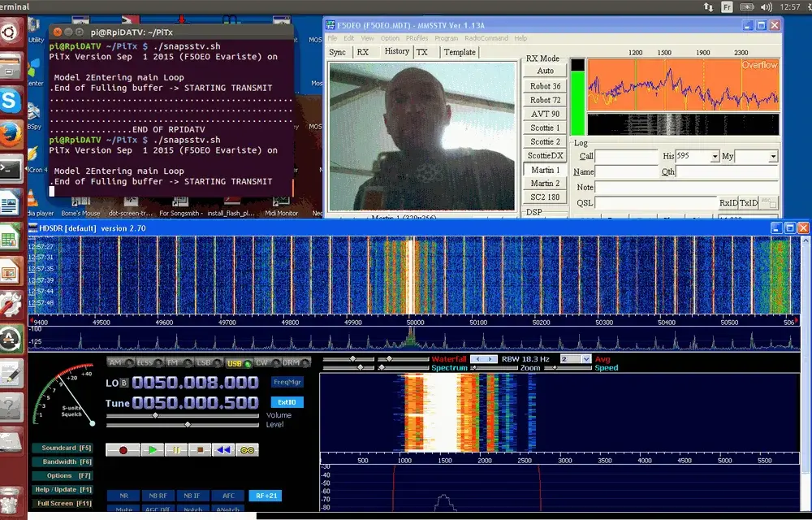Image resolution: width=812 pixels, height=520 pixels.
Task: Select Robot 36 RX mode
Action: (545, 86)
